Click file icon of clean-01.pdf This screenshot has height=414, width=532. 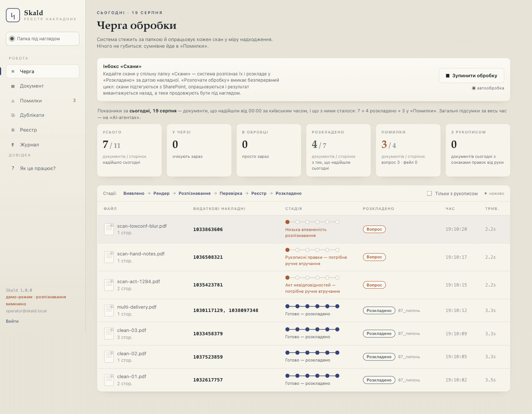109,380
